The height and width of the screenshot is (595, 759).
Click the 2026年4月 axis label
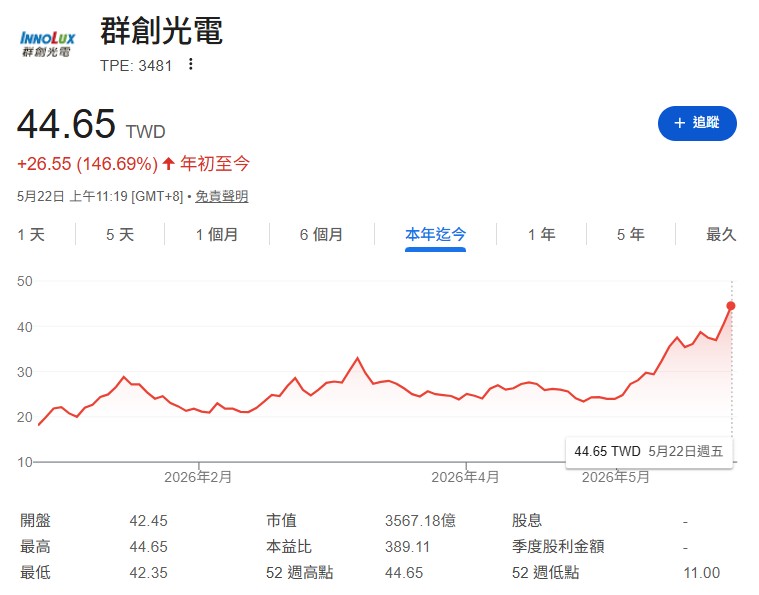coord(465,477)
